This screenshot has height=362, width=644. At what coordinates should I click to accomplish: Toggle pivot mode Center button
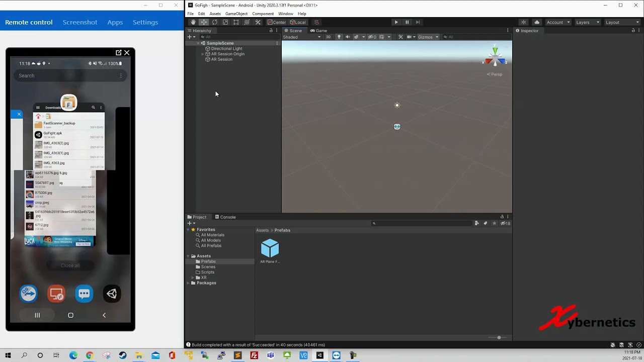(277, 22)
